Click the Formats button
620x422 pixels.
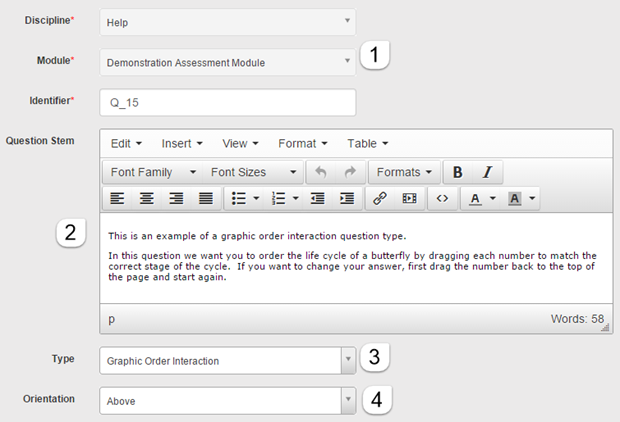pos(405,172)
